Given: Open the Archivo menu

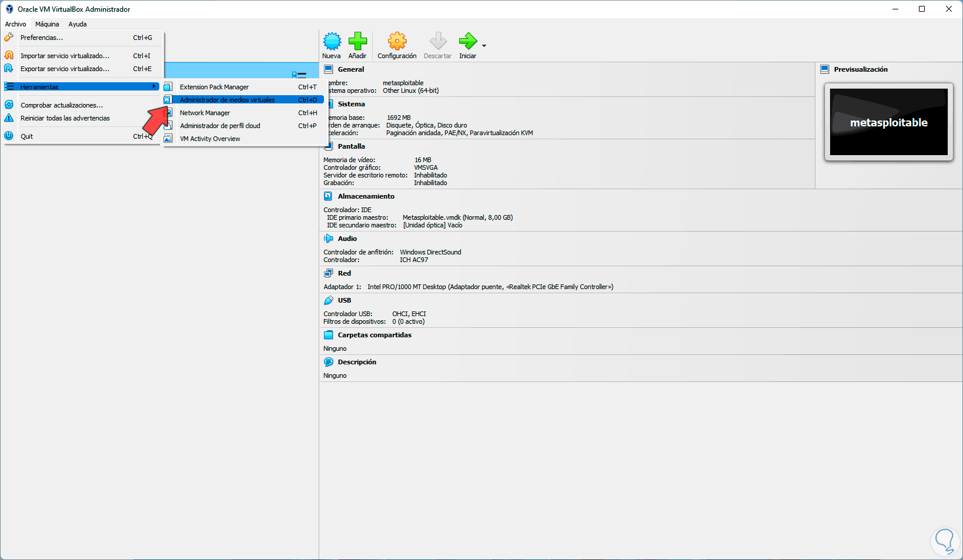Looking at the screenshot, I should (16, 24).
